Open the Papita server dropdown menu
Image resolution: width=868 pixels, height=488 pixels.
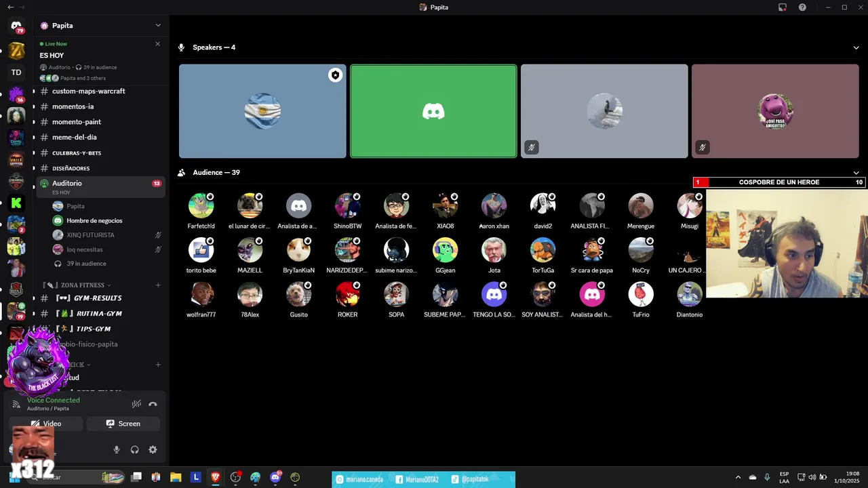click(x=158, y=26)
